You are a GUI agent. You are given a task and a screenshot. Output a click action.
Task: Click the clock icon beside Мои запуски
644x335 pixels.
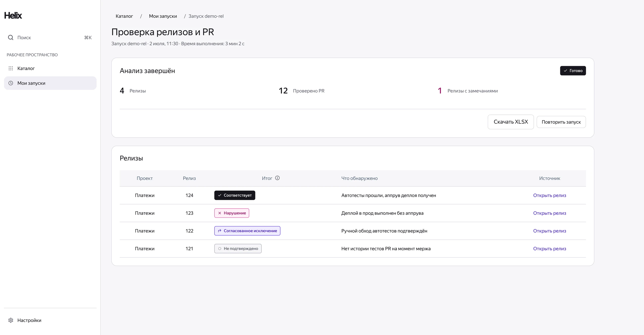click(11, 83)
